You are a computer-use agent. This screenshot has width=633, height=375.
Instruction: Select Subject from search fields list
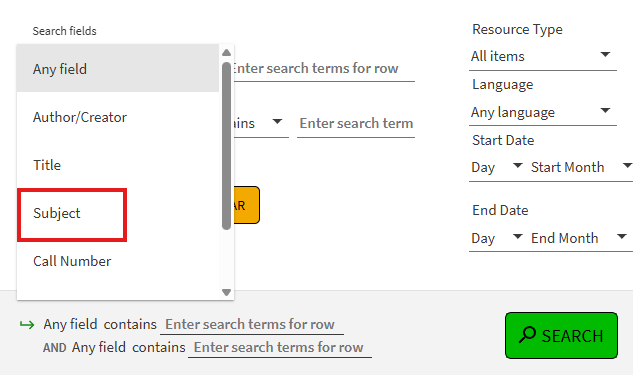[117, 213]
